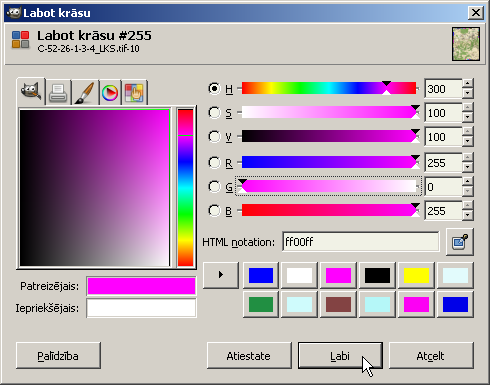Click the image preview thumbnail
The image size is (490, 385).
(x=466, y=44)
